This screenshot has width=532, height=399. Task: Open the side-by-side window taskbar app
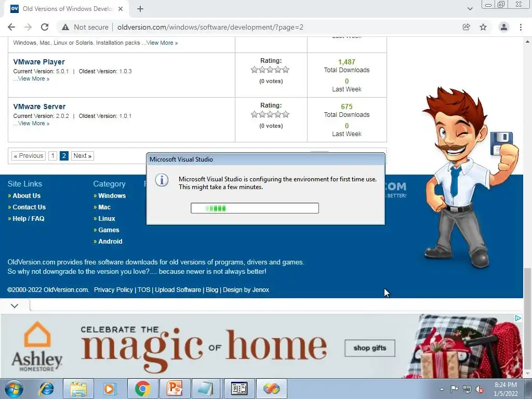[x=239, y=389]
